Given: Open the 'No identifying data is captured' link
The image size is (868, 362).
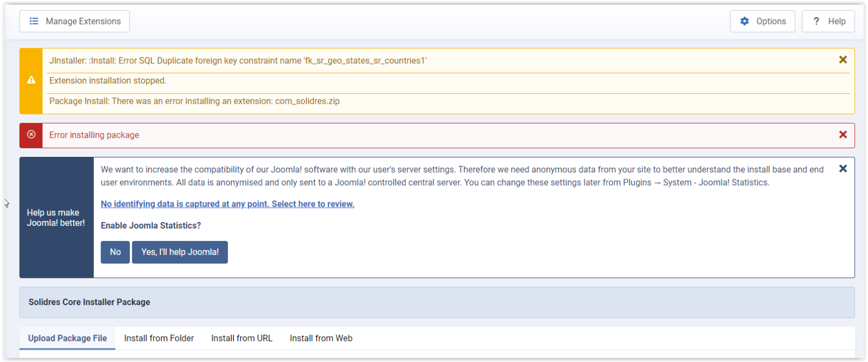Looking at the screenshot, I should 227,204.
